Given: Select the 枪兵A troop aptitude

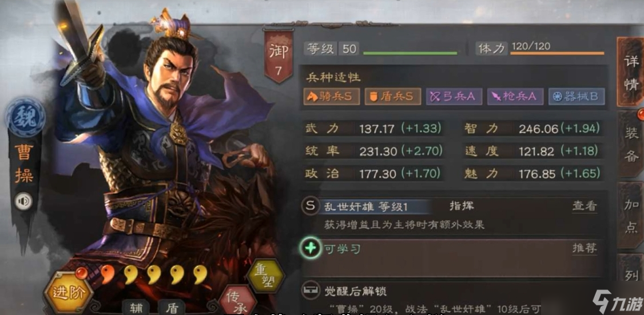Looking at the screenshot, I should click(515, 97).
